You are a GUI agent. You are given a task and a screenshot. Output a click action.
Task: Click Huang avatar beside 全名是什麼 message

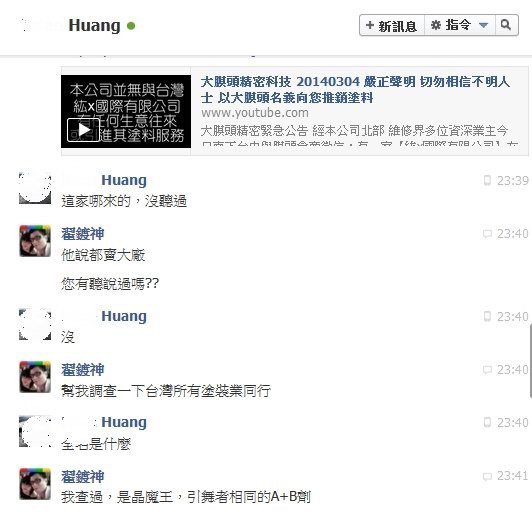coord(35,431)
